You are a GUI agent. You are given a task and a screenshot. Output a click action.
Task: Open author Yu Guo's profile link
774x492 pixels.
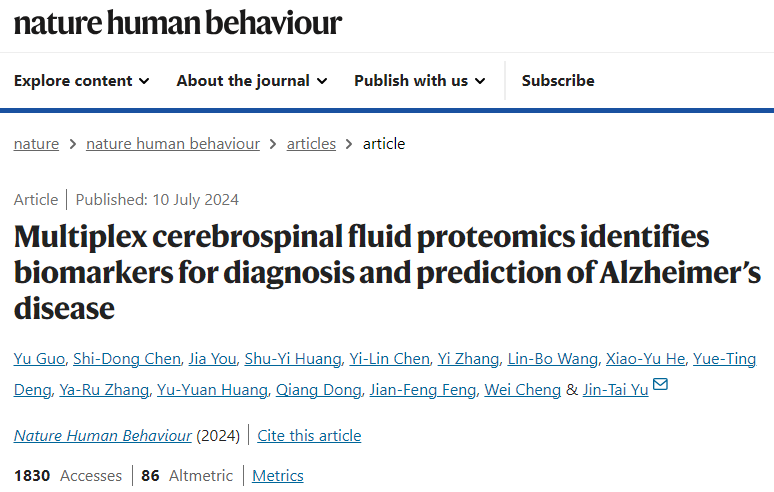point(39,359)
